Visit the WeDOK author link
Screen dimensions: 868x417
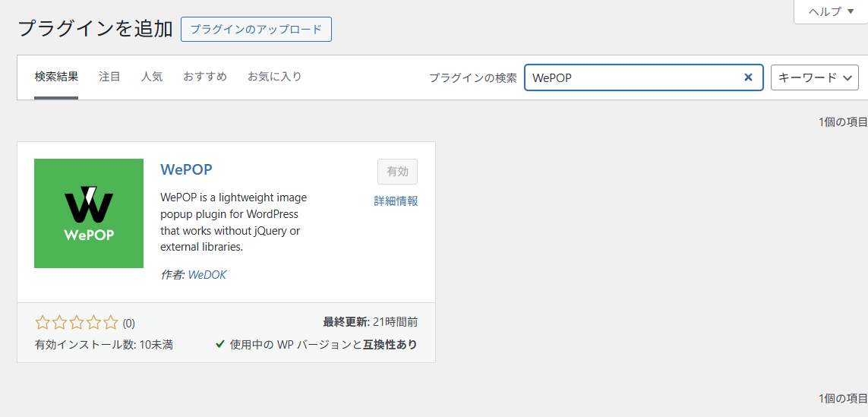tap(207, 275)
